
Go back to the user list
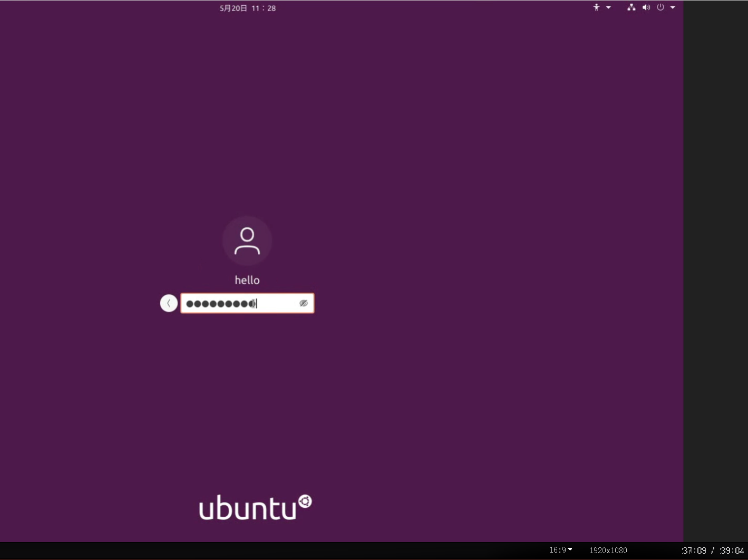pos(169,303)
